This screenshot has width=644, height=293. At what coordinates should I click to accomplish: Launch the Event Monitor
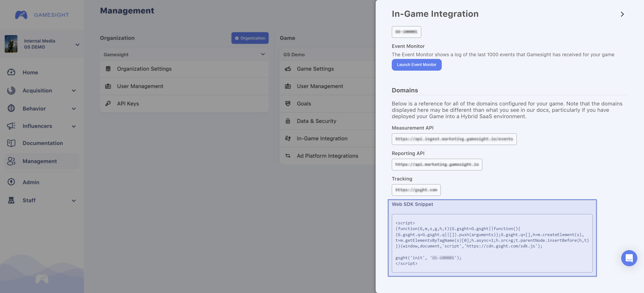click(x=416, y=65)
